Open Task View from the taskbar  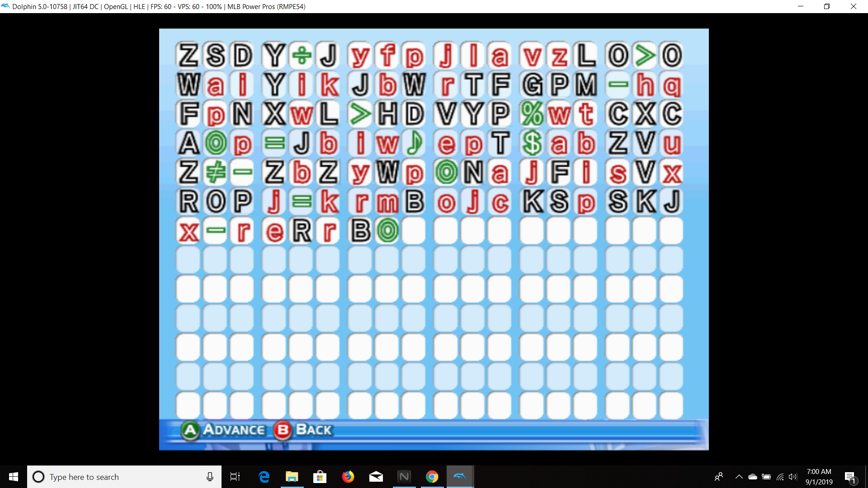click(x=235, y=477)
